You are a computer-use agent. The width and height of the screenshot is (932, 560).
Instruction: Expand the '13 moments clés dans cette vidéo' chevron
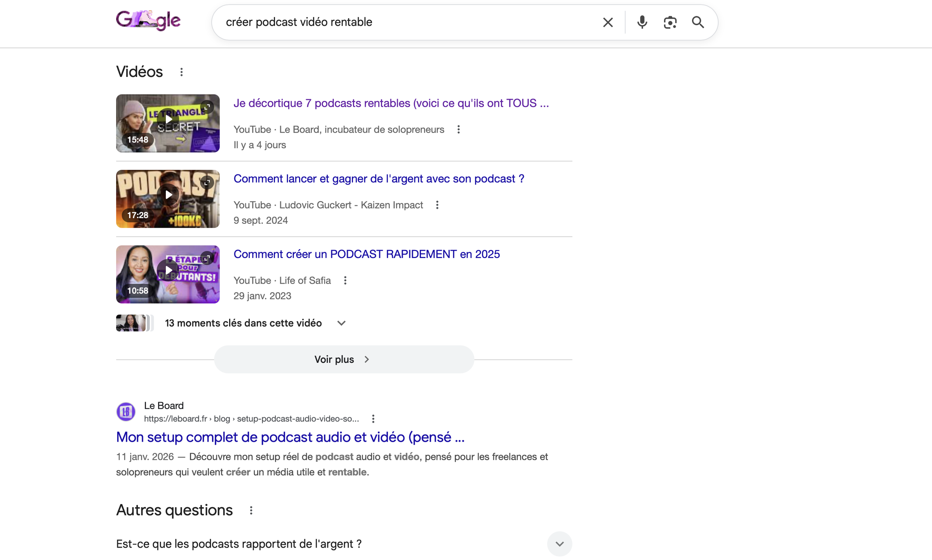341,323
